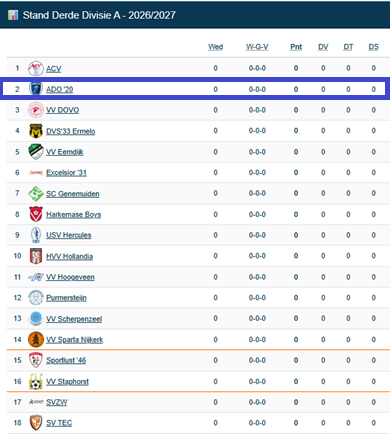Screen dimensions: 390x434
Task: Click the ADO '20 club crest
Action: pos(36,89)
